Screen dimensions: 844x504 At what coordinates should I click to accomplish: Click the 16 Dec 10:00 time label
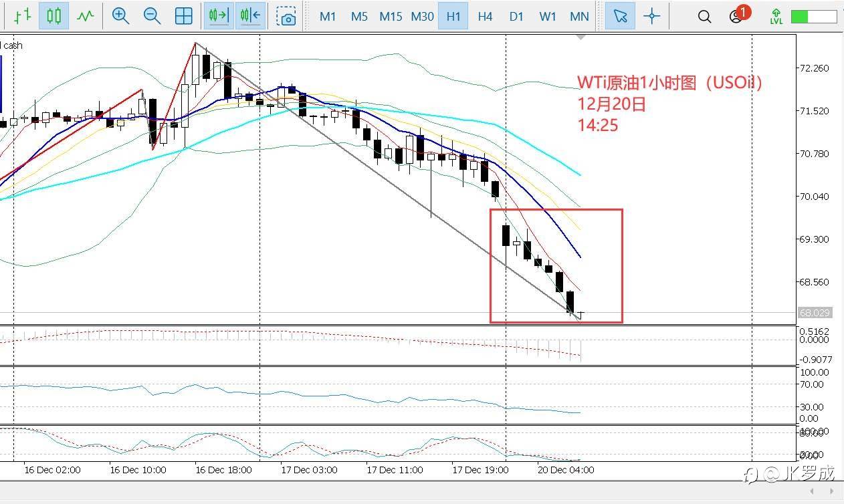[x=138, y=470]
